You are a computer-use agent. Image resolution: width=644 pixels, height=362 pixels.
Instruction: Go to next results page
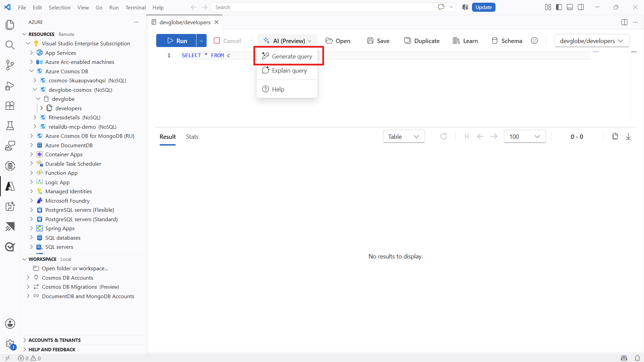tap(494, 136)
